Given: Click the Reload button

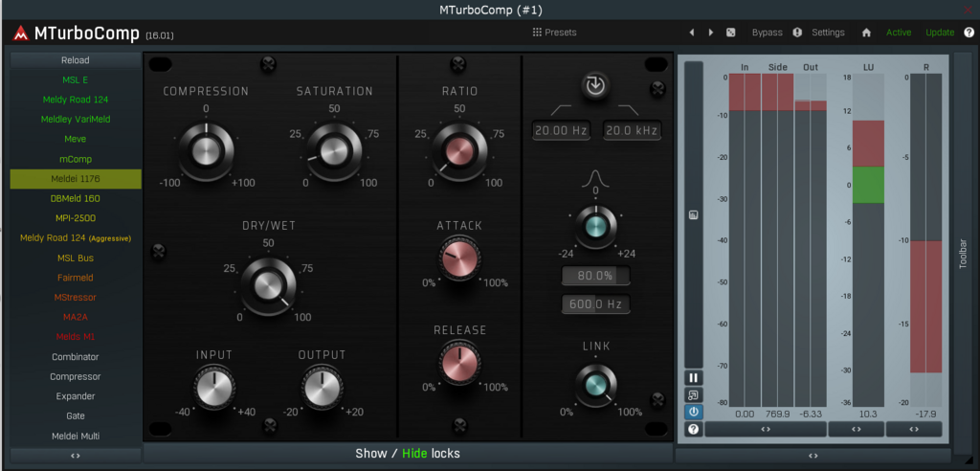Looking at the screenshot, I should pos(75,60).
